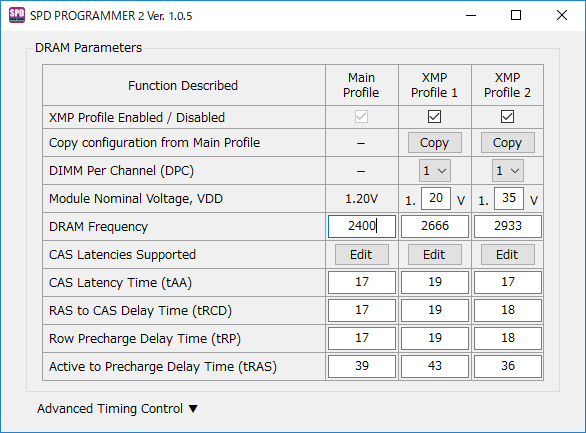Click the SPD Programmer app icon in title bar
Image resolution: width=586 pixels, height=433 pixels.
point(17,15)
